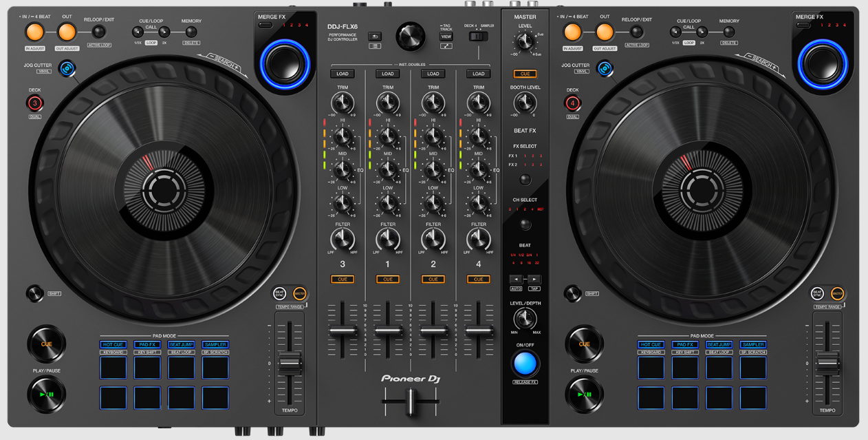
Task: Click the Beat FX right arrow beat button
Action: pos(534,280)
